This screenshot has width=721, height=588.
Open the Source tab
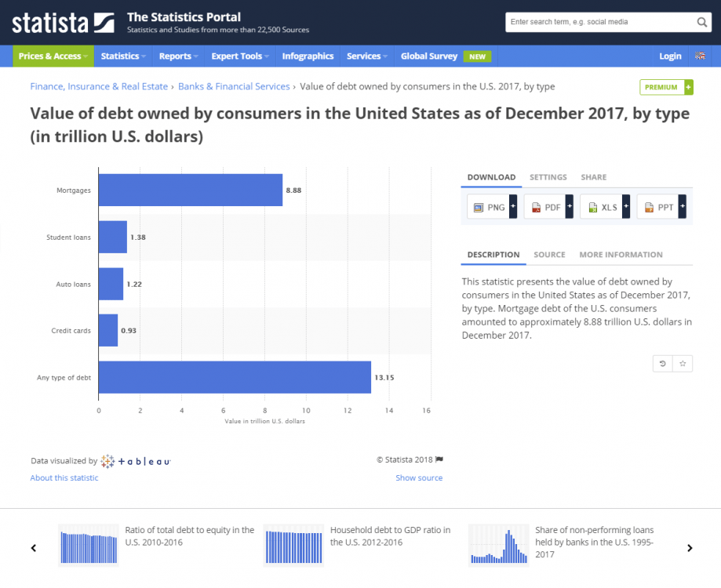[549, 255]
